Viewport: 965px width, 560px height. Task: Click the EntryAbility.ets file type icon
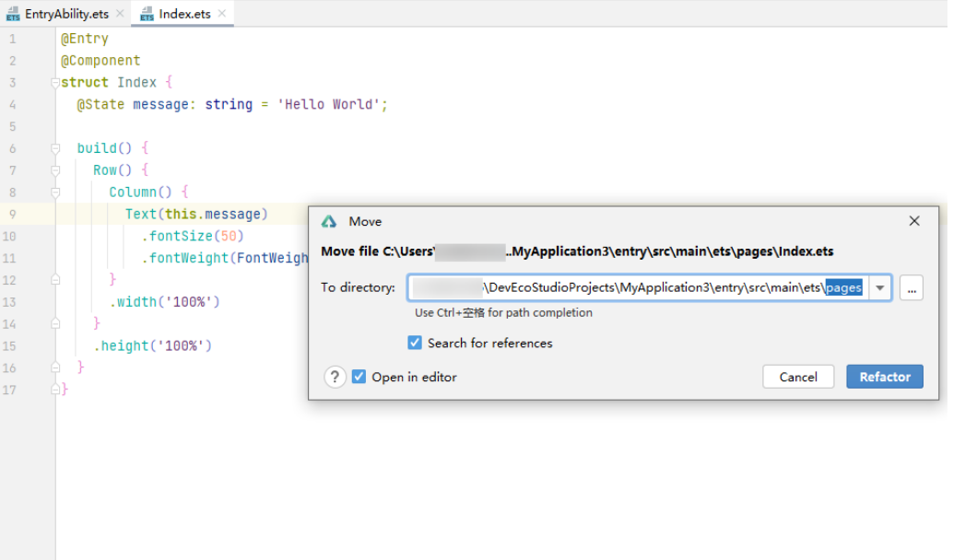(x=13, y=14)
